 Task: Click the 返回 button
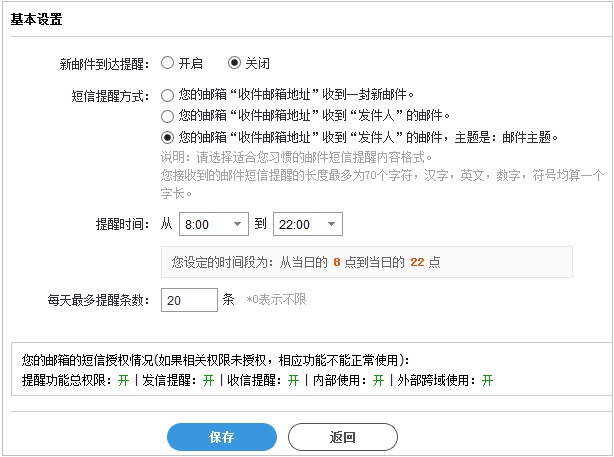tap(343, 437)
